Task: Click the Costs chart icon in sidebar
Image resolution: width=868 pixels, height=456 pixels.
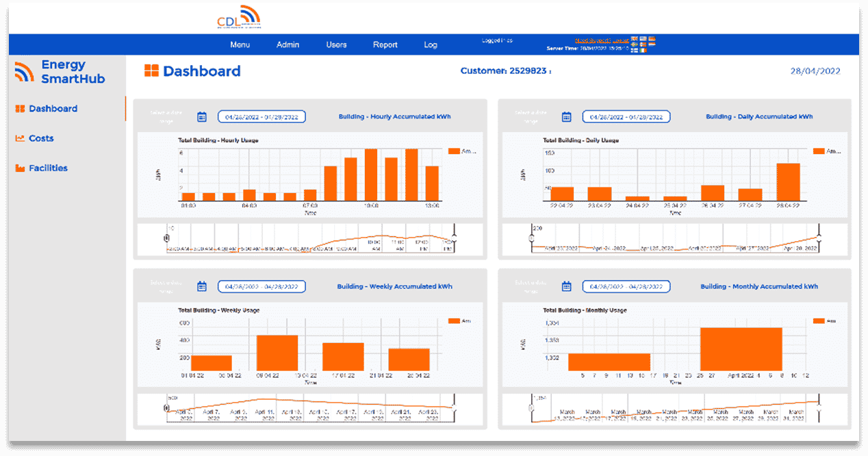Action: 20,138
